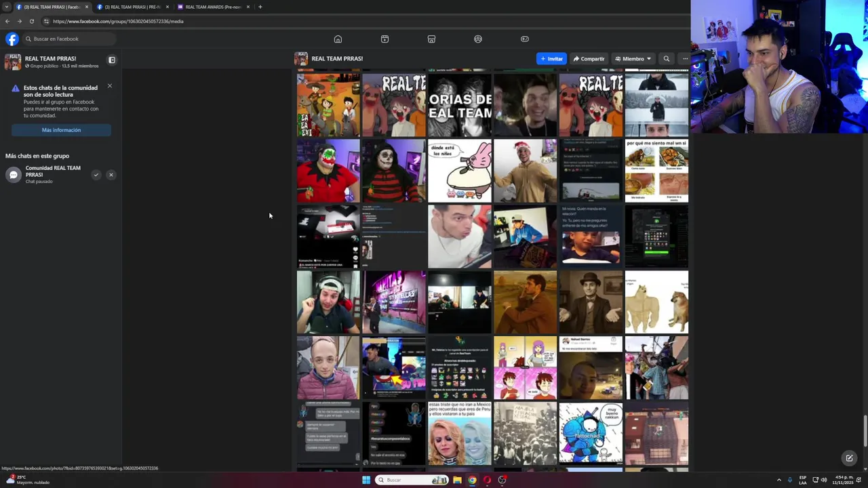This screenshot has height=488, width=868.
Task: Focus the Buscar en Facebook search field
Action: click(x=68, y=39)
